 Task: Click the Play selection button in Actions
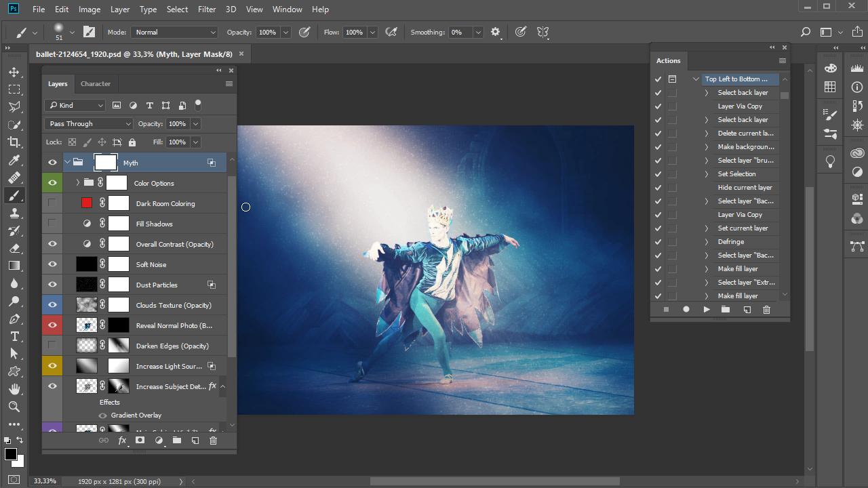click(707, 310)
